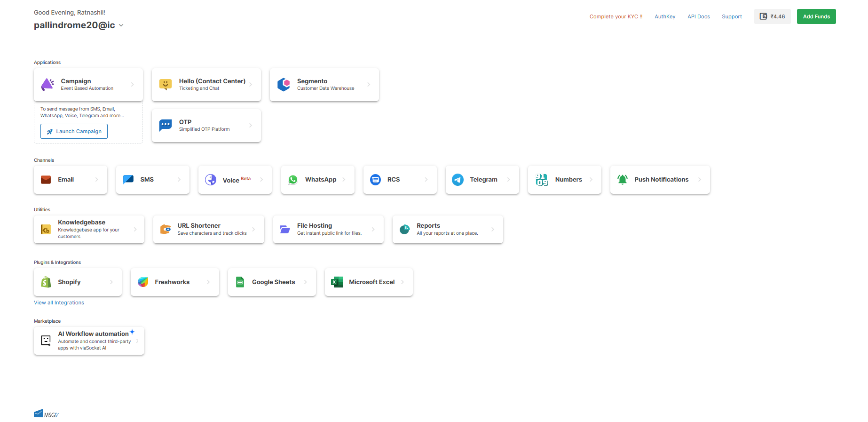Open the Knowledgebase card title
This screenshot has height=422, width=868.
[82, 223]
